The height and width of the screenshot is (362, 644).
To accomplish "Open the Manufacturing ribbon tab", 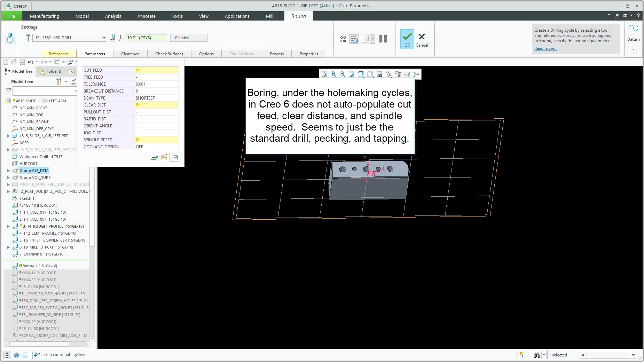I will coord(45,16).
